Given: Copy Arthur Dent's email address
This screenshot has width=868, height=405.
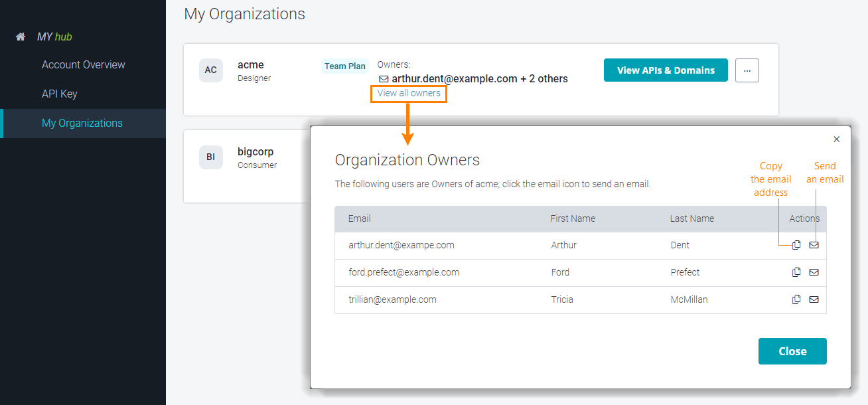Looking at the screenshot, I should tap(796, 245).
